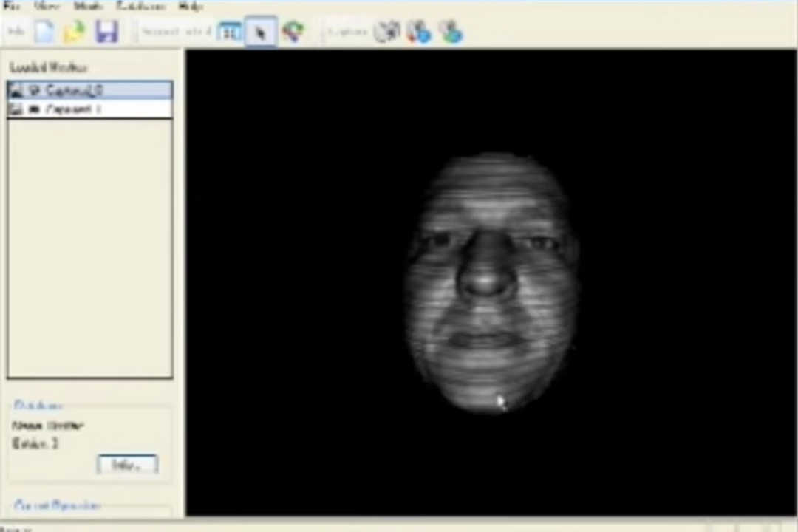The width and height of the screenshot is (798, 532).
Task: Open the Mesh menu
Action: [x=88, y=6]
